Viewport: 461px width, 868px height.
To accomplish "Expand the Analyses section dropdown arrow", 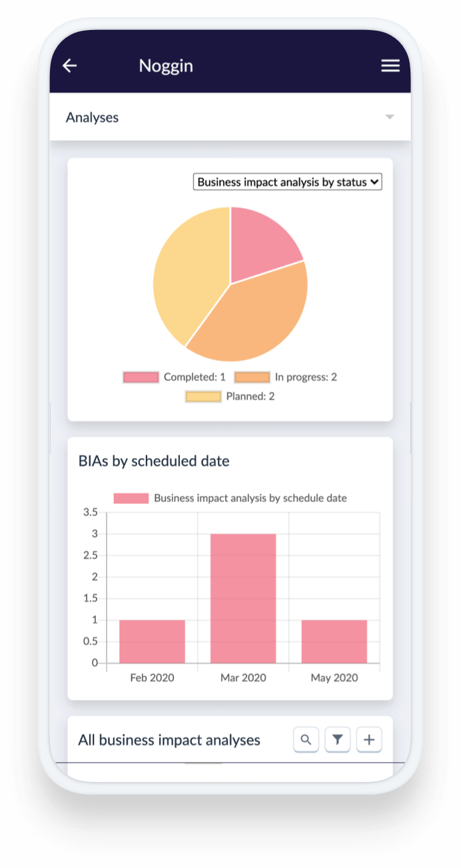I will coord(390,117).
